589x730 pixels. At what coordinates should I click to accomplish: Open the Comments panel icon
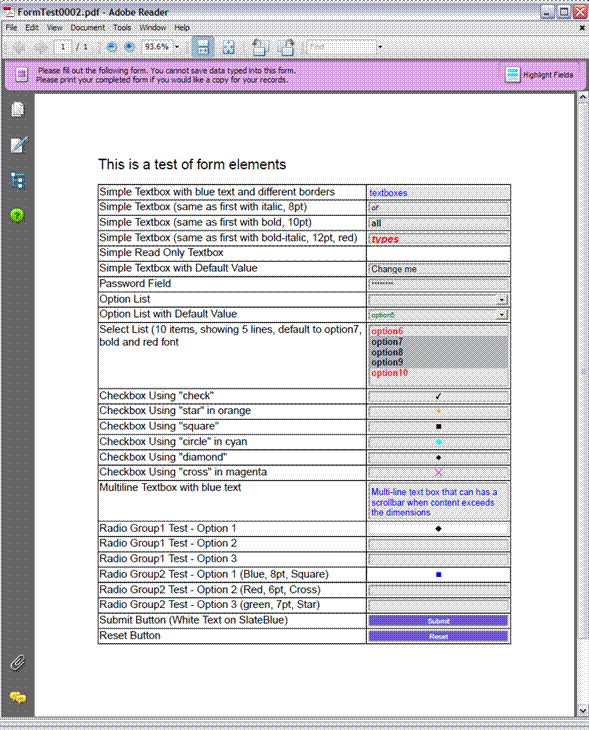coord(18,697)
